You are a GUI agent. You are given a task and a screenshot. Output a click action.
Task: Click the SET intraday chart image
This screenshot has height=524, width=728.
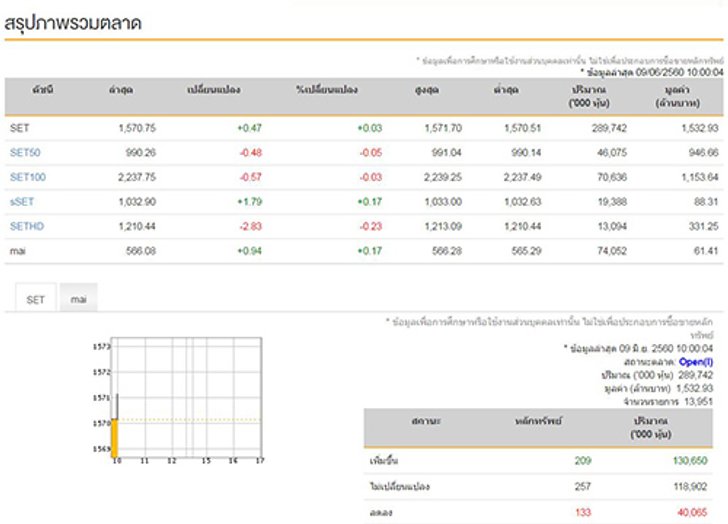coord(178,401)
